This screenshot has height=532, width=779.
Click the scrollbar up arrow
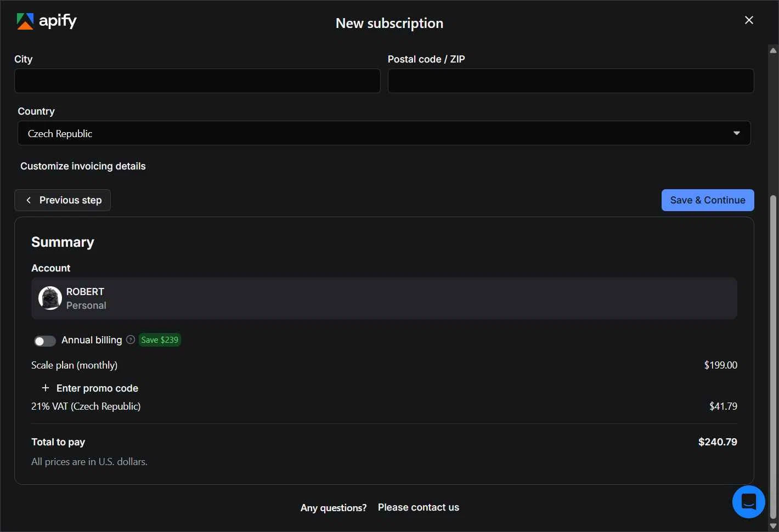[773, 50]
